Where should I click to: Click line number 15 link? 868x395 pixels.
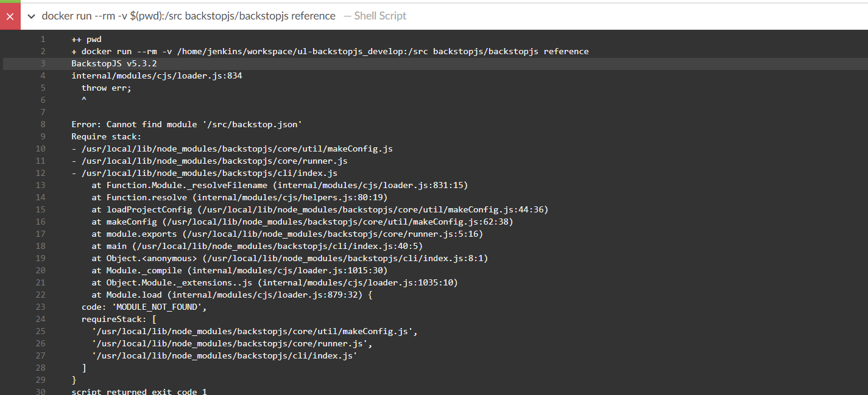tap(41, 209)
